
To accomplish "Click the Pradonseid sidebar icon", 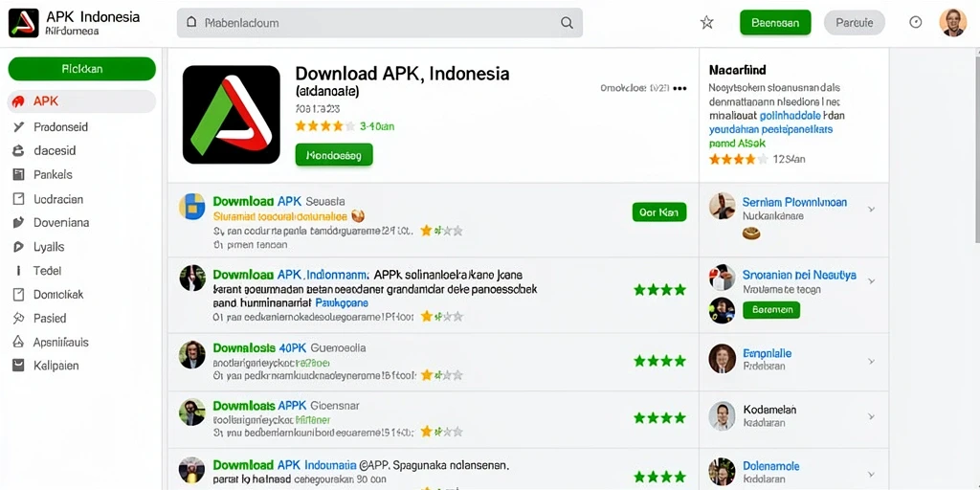I will coord(19,127).
